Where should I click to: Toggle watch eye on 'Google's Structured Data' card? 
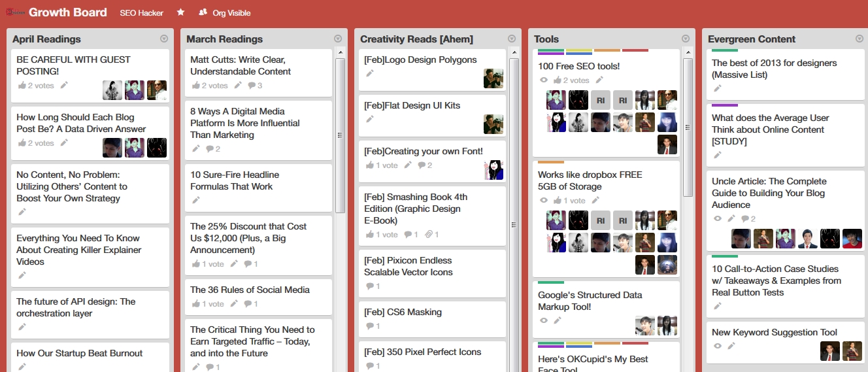[x=543, y=320]
